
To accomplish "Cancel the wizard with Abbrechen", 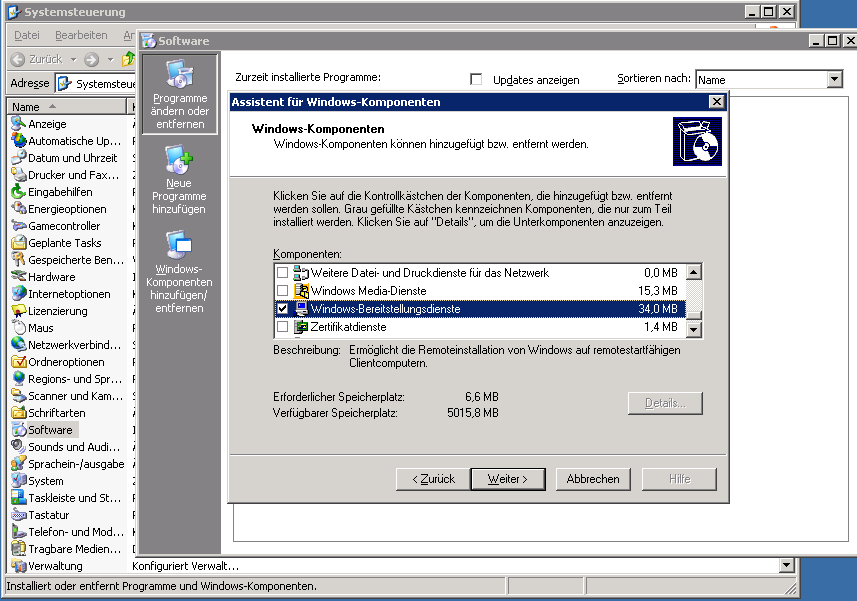I will click(x=593, y=479).
